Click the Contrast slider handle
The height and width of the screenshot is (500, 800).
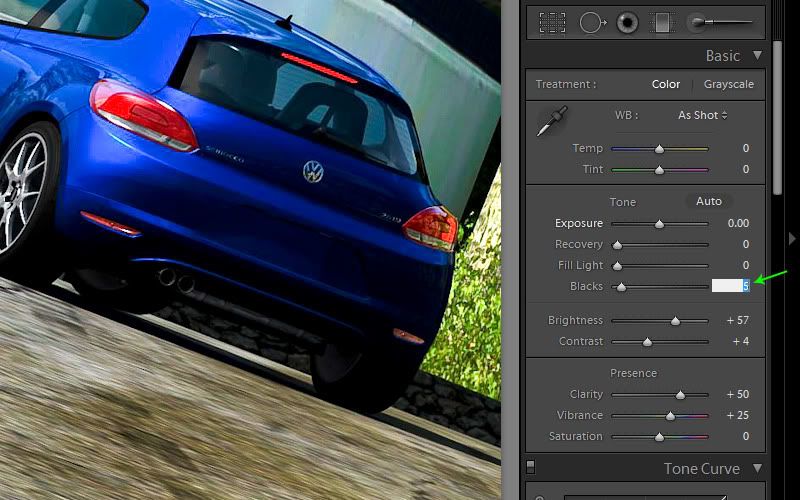(x=647, y=342)
